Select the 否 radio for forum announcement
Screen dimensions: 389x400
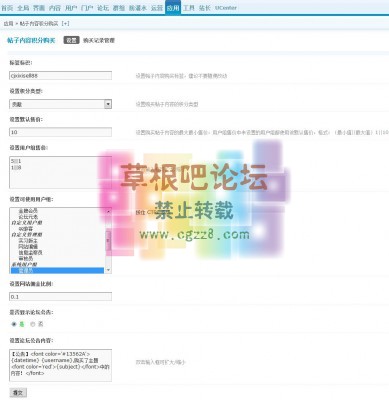point(33,324)
